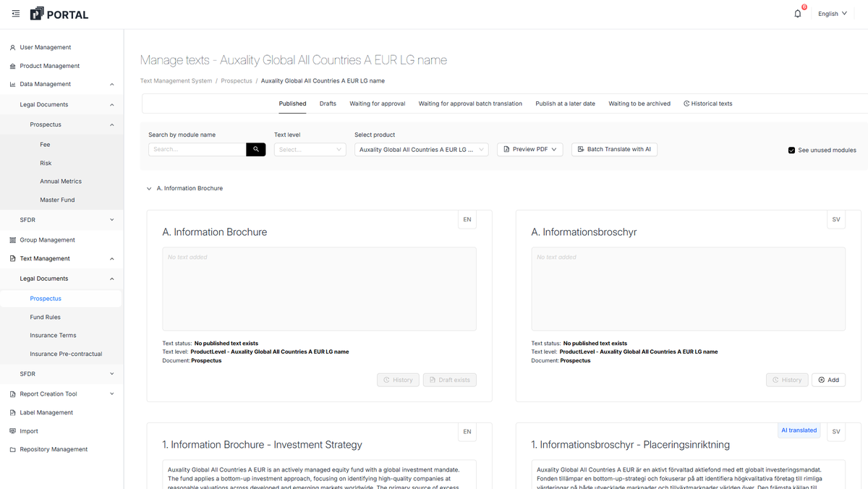Viewport: 868px width, 489px height.
Task: Open the English language dropdown
Action: (833, 14)
